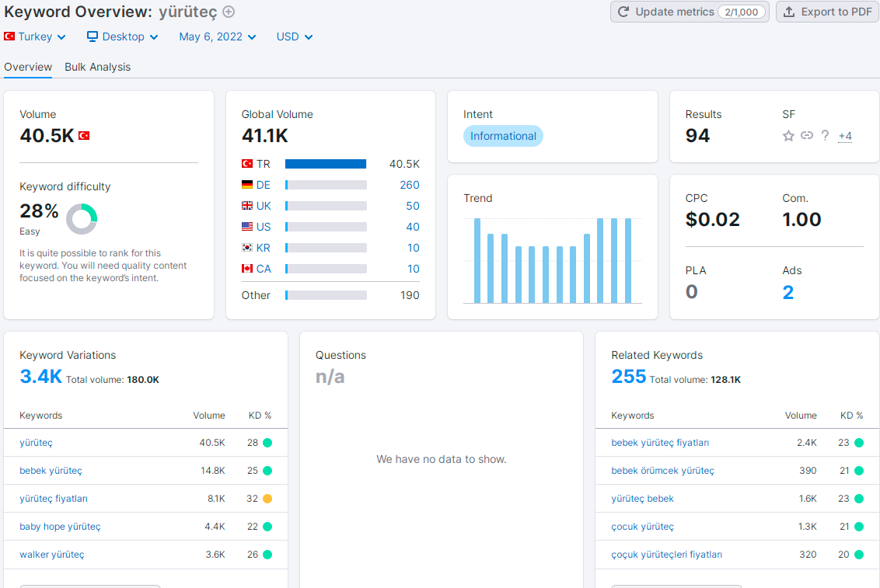The image size is (880, 588).
Task: Click the link SERP feature icon
Action: (x=806, y=135)
